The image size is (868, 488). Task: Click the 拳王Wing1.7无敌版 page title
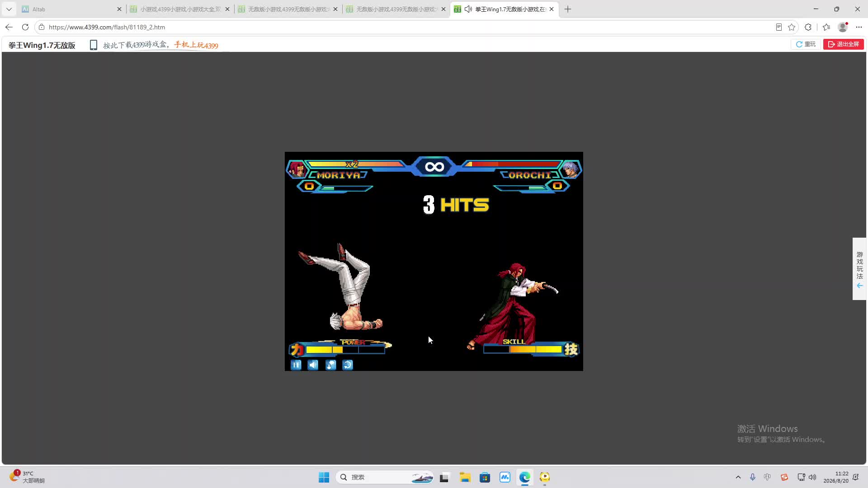[42, 45]
